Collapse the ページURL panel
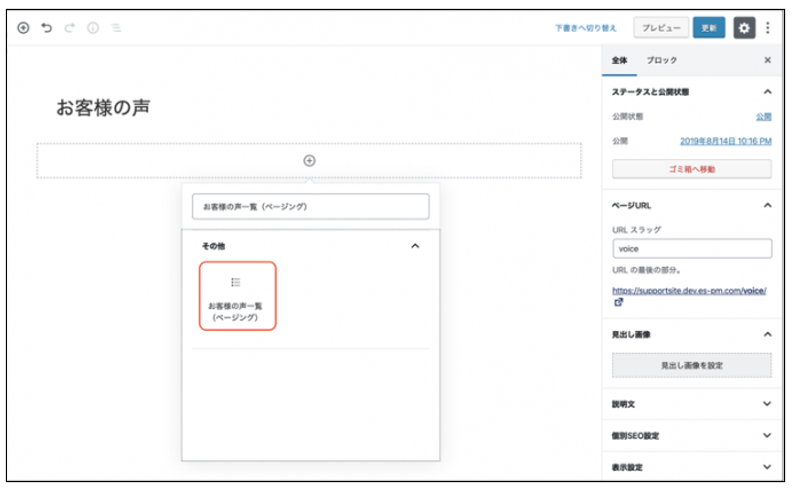 (x=767, y=205)
